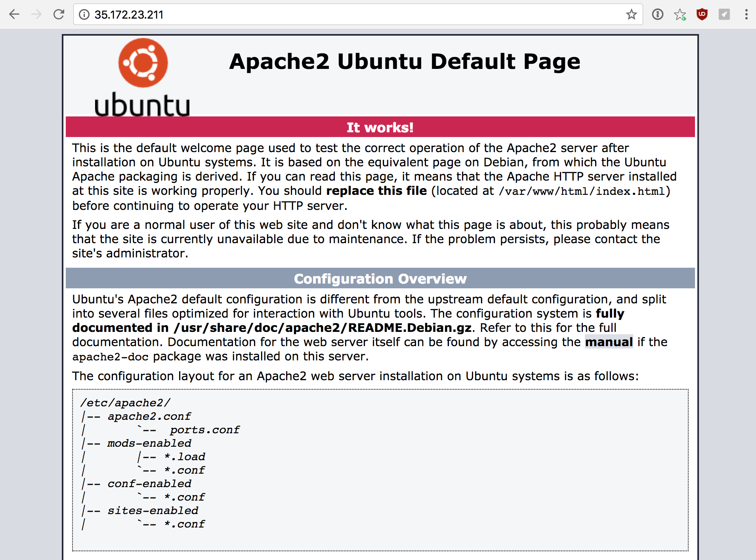This screenshot has width=756, height=560.
Task: Click the Feedly star extension icon
Action: click(680, 15)
